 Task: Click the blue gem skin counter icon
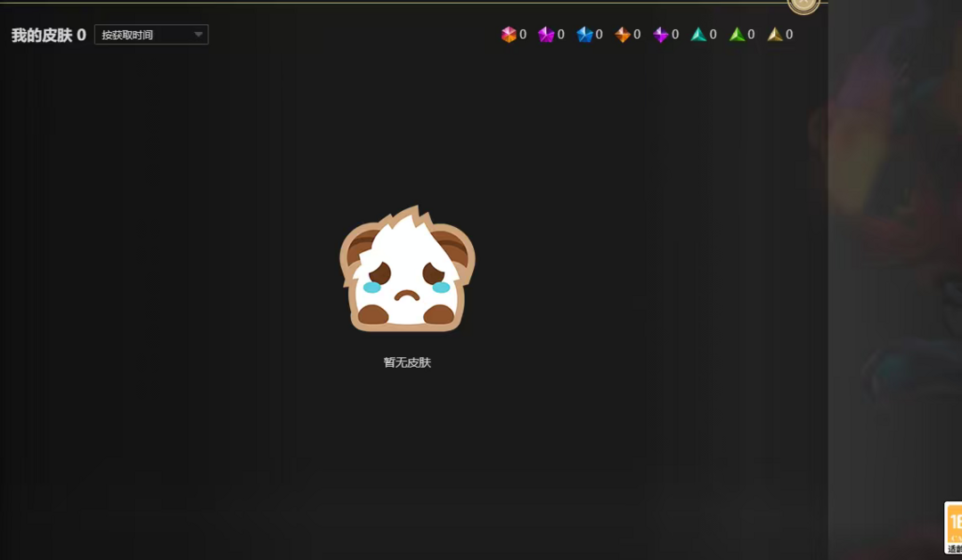coord(584,35)
